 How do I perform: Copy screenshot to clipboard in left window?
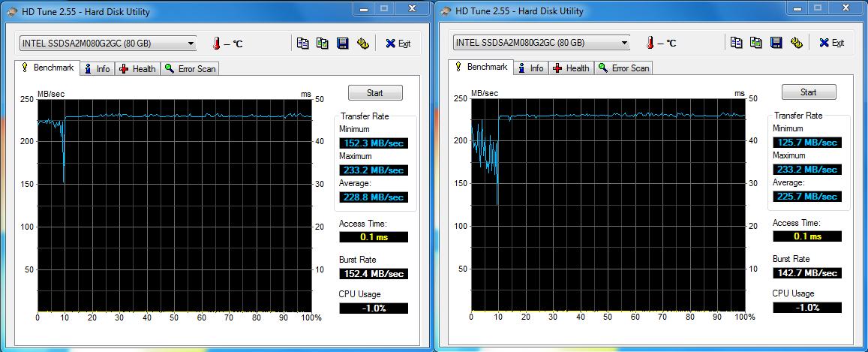click(323, 44)
